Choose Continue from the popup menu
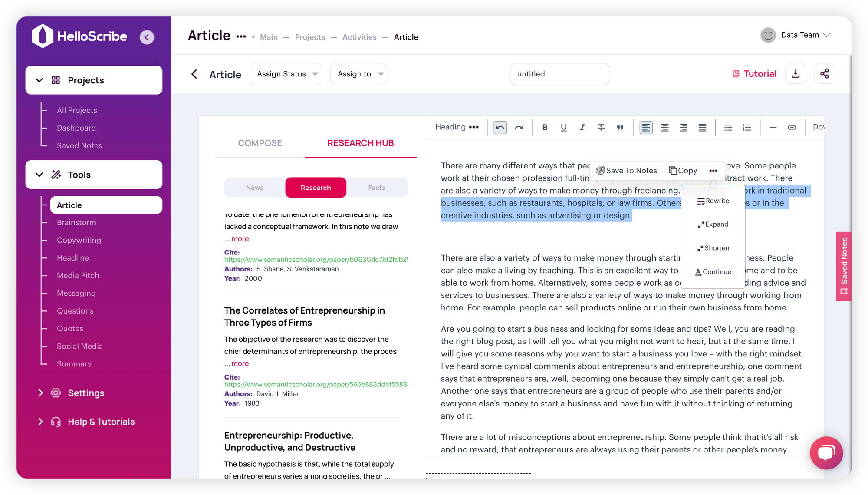 [713, 272]
